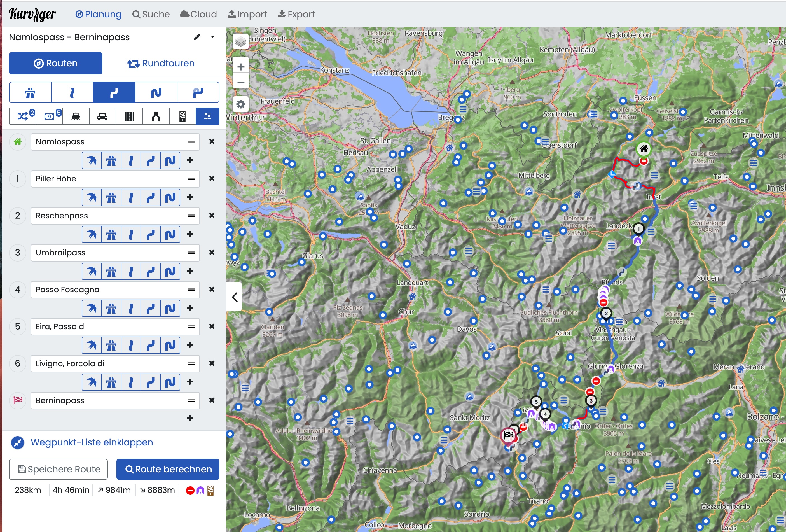Switch to the Rundtouren tab

click(161, 63)
